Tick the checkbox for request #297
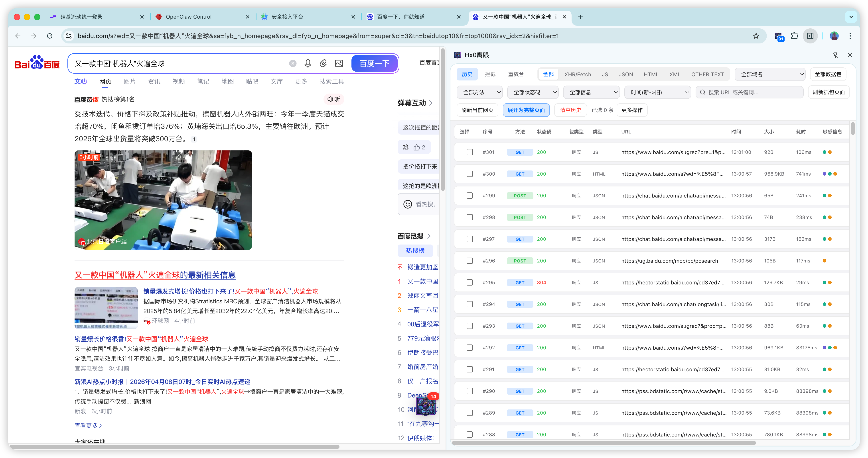This screenshot has height=458, width=868. click(x=469, y=239)
